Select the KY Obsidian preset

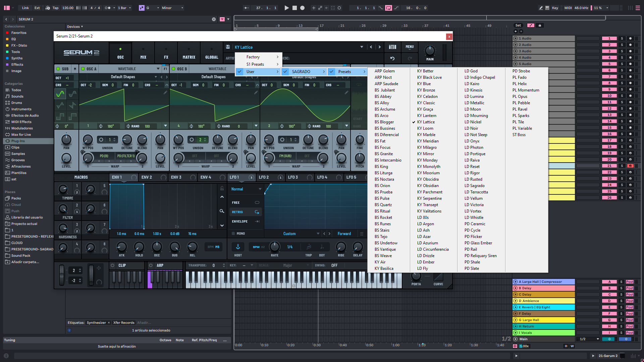pos(428,186)
